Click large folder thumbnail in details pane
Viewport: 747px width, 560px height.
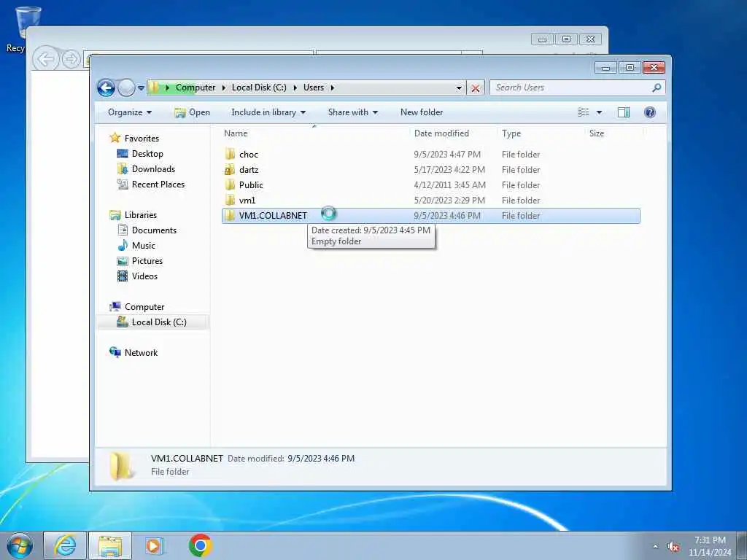point(122,465)
